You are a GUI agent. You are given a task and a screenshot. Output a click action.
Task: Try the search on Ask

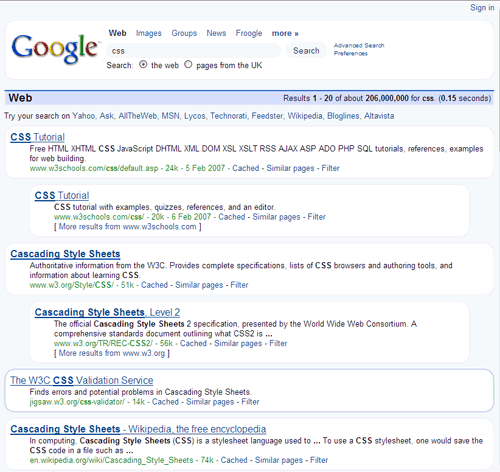point(107,116)
